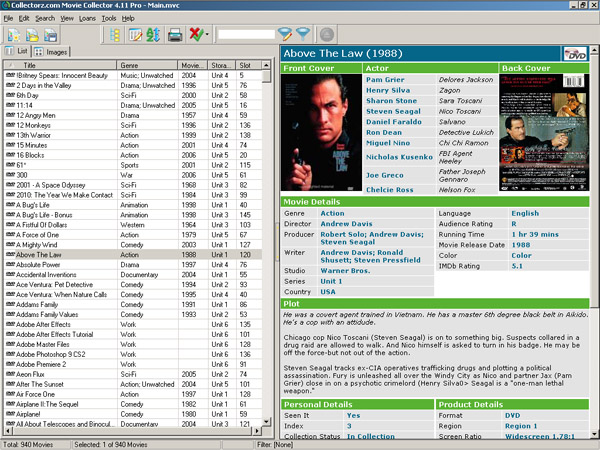Click status bar text Filter: [None]
This screenshot has height=450, width=600.
(275, 444)
